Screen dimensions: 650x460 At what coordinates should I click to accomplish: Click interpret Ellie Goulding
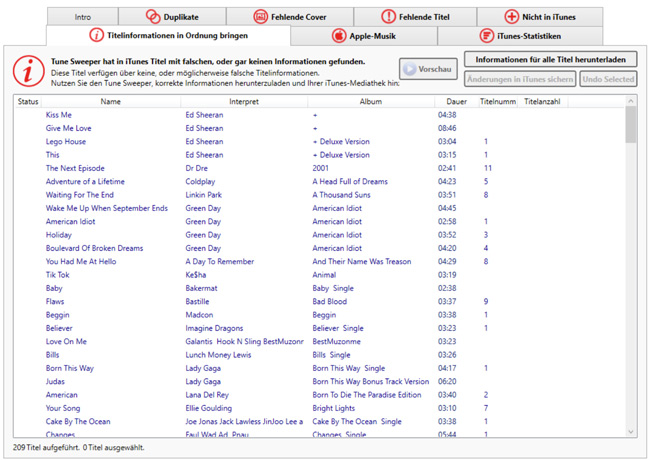[209, 408]
